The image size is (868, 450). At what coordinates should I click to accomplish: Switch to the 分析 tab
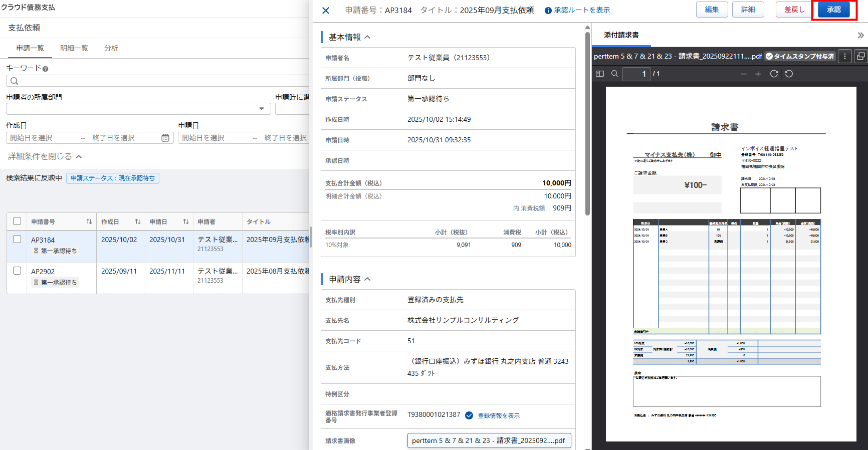111,48
